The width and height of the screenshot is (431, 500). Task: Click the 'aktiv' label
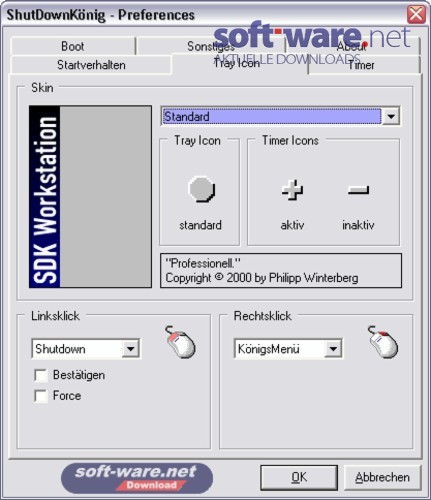coord(292,225)
